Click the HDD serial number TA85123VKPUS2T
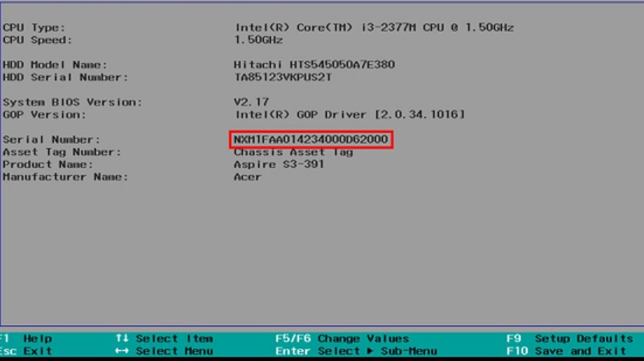 coord(283,77)
